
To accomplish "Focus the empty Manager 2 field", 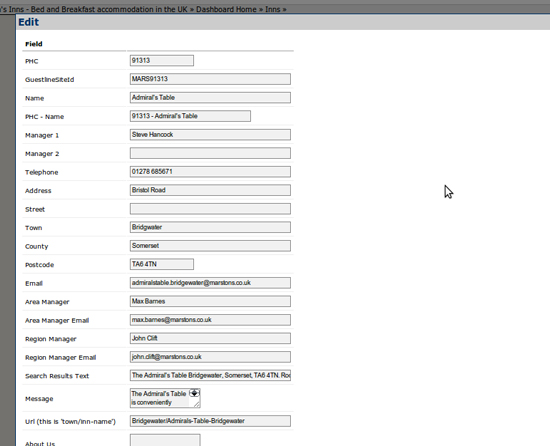I will pyautogui.click(x=210, y=153).
